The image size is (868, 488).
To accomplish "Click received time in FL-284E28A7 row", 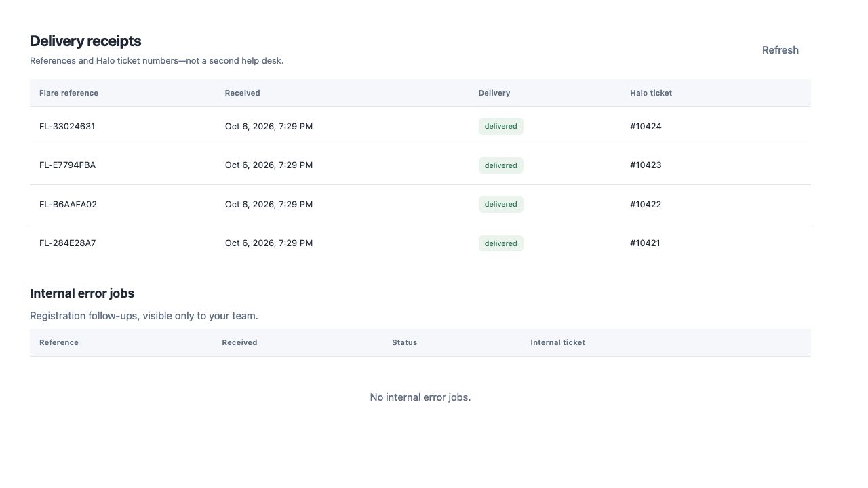I will click(269, 243).
